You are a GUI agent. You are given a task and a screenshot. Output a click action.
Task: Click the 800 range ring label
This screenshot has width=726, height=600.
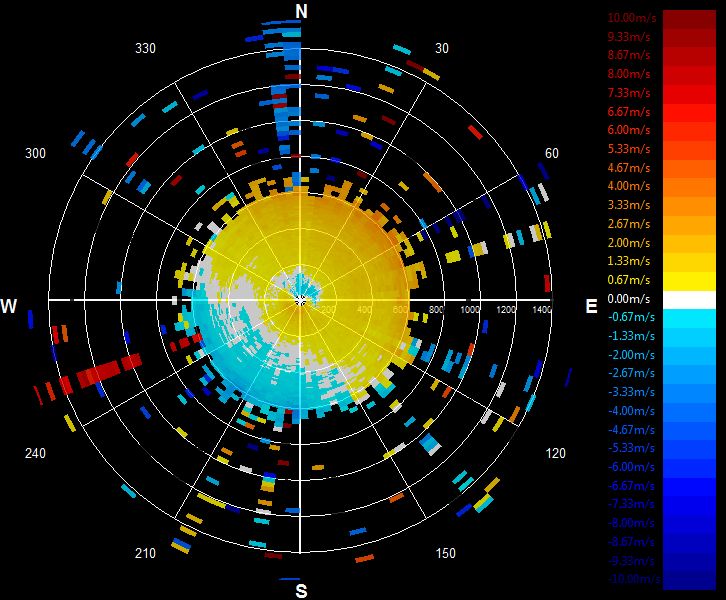coord(436,309)
